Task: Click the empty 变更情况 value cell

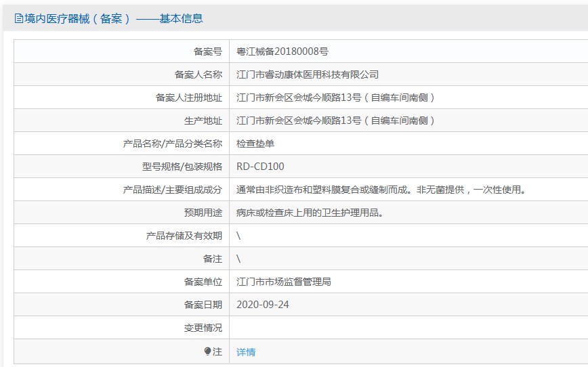Action: [x=406, y=328]
